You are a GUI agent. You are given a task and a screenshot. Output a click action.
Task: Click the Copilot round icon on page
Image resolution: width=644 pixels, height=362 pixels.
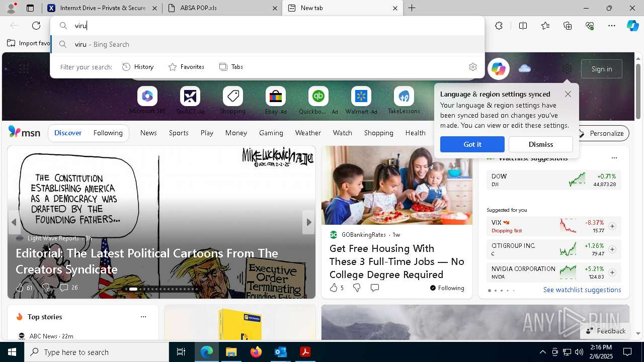[x=499, y=69]
